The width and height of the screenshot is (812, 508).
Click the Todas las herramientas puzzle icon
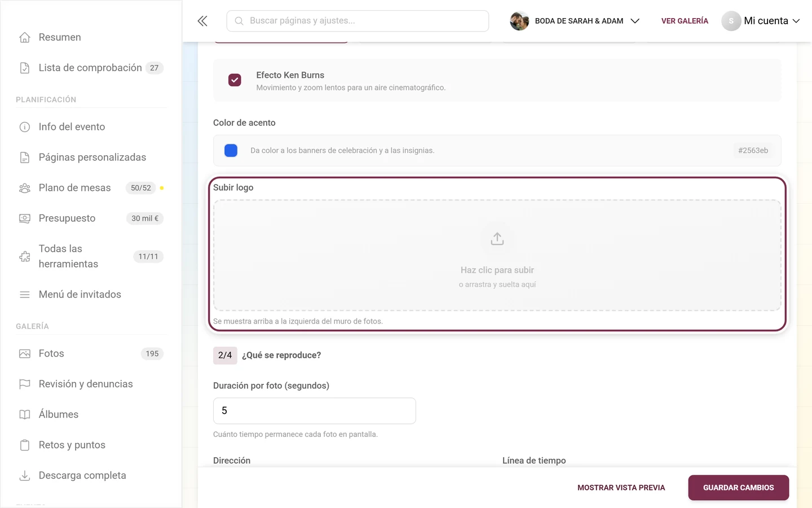click(x=25, y=256)
